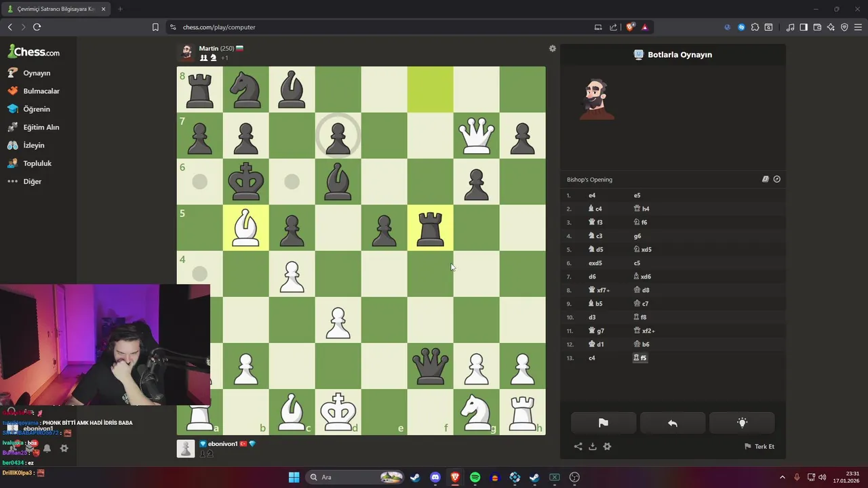Viewport: 868px width, 488px height.
Task: Expand the system tray hidden icons chevron
Action: tap(782, 477)
